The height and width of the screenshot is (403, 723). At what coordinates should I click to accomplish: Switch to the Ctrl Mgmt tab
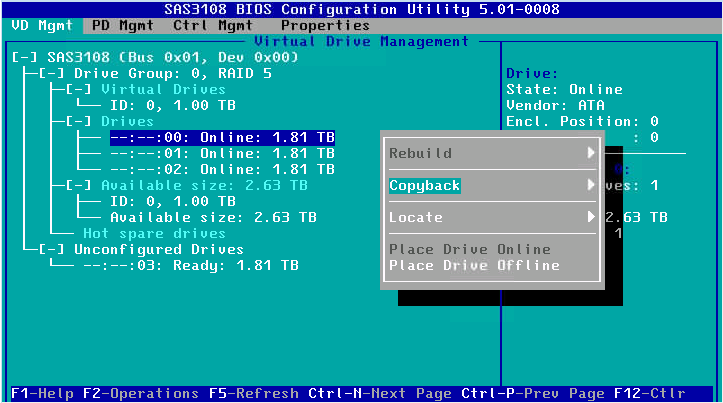tap(213, 25)
